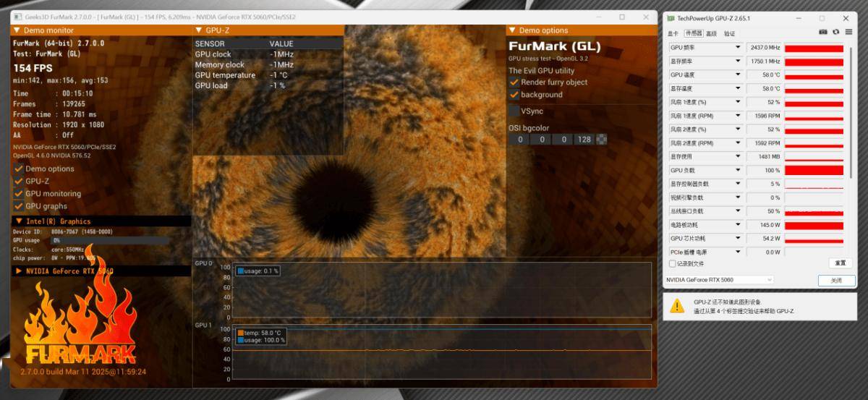The width and height of the screenshot is (868, 400).
Task: Open the 电路板功耗 sensor dropdown arrow
Action: pos(738,225)
